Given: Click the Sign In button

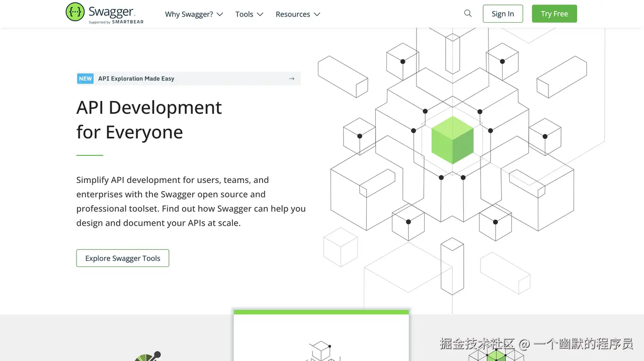Looking at the screenshot, I should 503,14.
